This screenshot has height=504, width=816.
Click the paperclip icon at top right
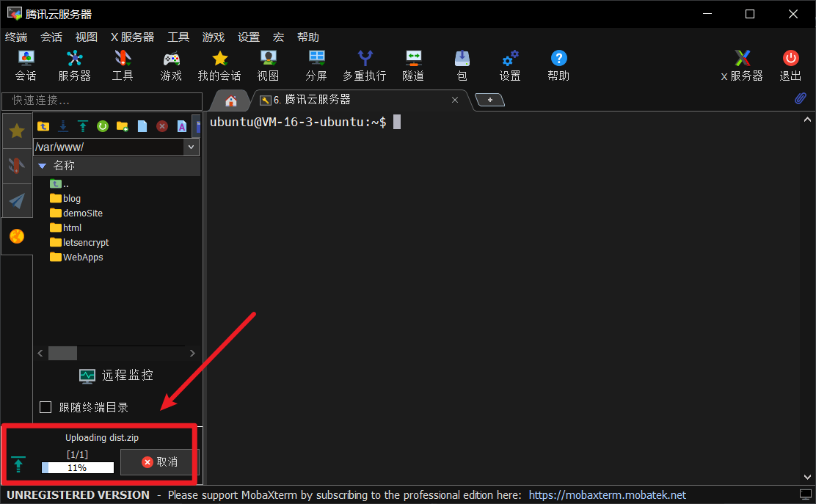[x=801, y=98]
